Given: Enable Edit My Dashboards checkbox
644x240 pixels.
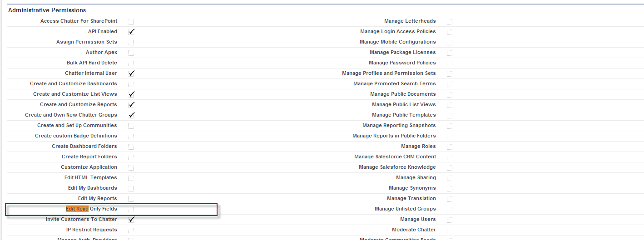Looking at the screenshot, I should (x=131, y=188).
